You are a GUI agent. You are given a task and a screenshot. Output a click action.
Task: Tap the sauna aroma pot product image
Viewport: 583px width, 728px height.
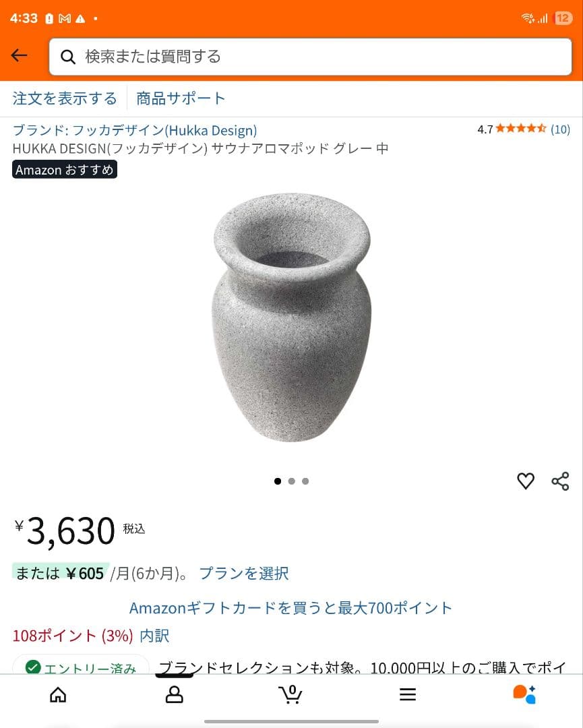291,317
